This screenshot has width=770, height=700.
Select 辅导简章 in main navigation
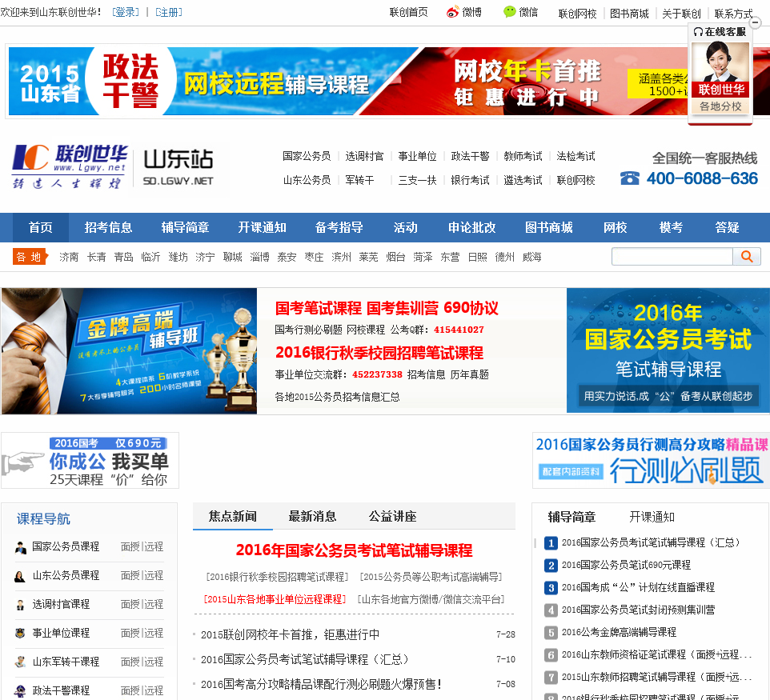pyautogui.click(x=185, y=227)
